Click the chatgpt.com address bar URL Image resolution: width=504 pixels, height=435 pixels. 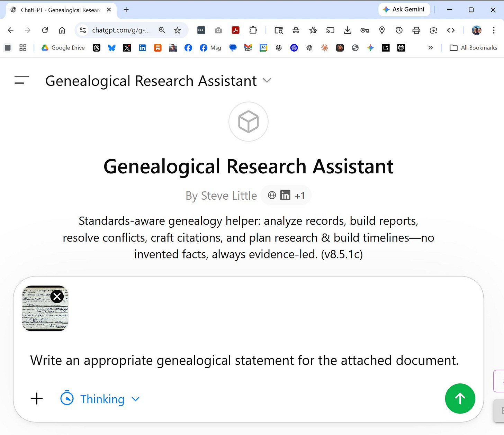(x=121, y=30)
